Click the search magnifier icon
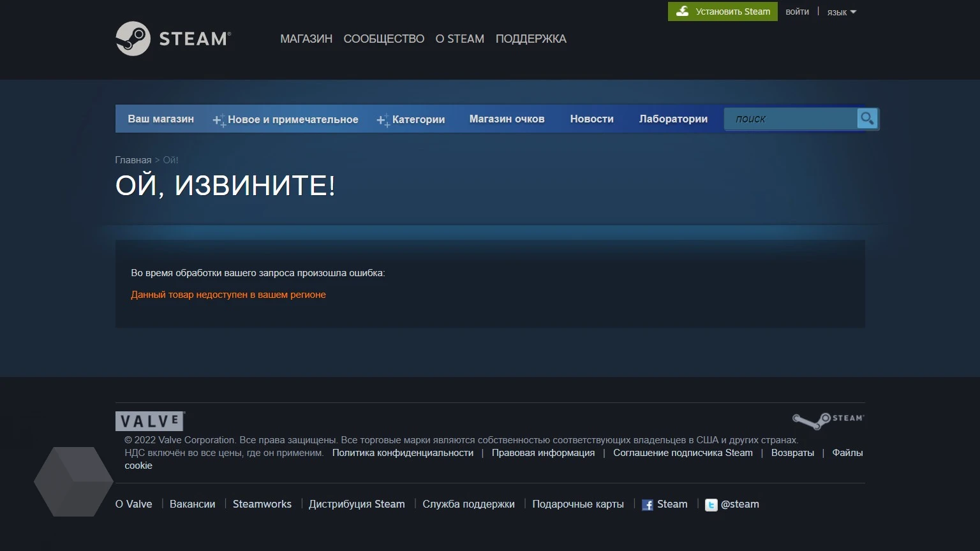Image resolution: width=980 pixels, height=551 pixels. pyautogui.click(x=867, y=119)
